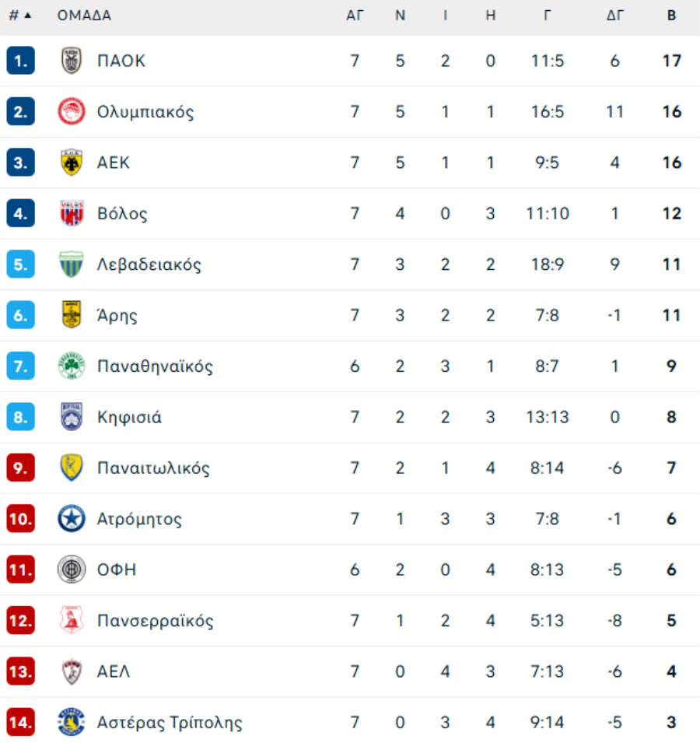Screen dimensions: 700x743
Task: Click the dark blue rank 1 badge
Action: pos(21,61)
